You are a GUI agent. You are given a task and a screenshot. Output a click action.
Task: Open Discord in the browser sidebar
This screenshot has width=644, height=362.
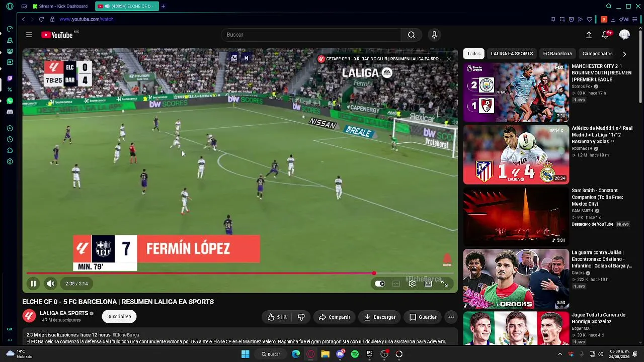click(x=10, y=112)
